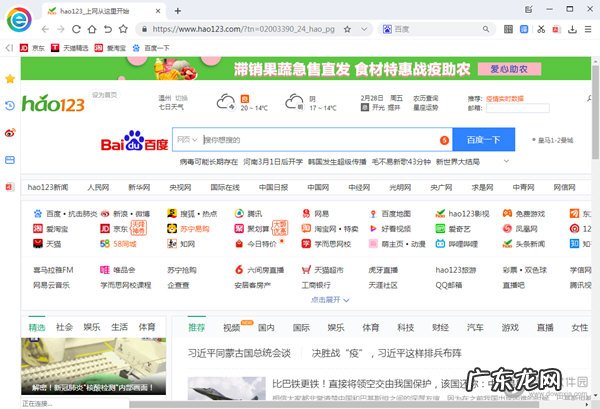Click the Baidu paw search engine icon

coord(387,29)
